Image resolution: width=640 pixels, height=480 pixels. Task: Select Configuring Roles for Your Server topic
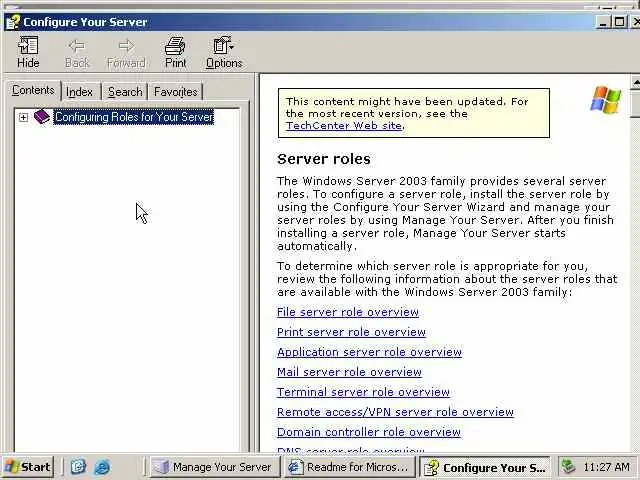pyautogui.click(x=134, y=117)
